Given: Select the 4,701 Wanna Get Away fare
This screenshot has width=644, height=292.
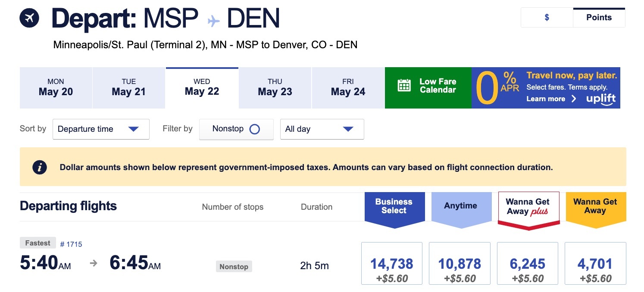Looking at the screenshot, I should [x=595, y=263].
